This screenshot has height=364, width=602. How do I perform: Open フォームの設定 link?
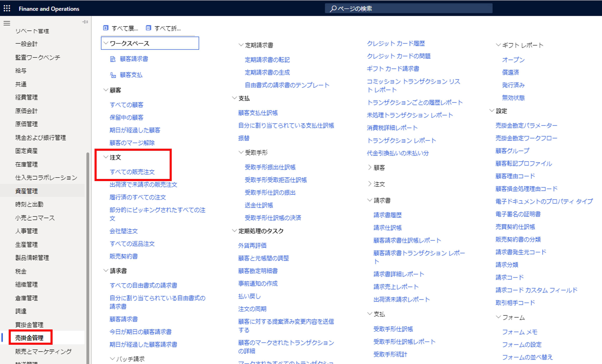522,344
